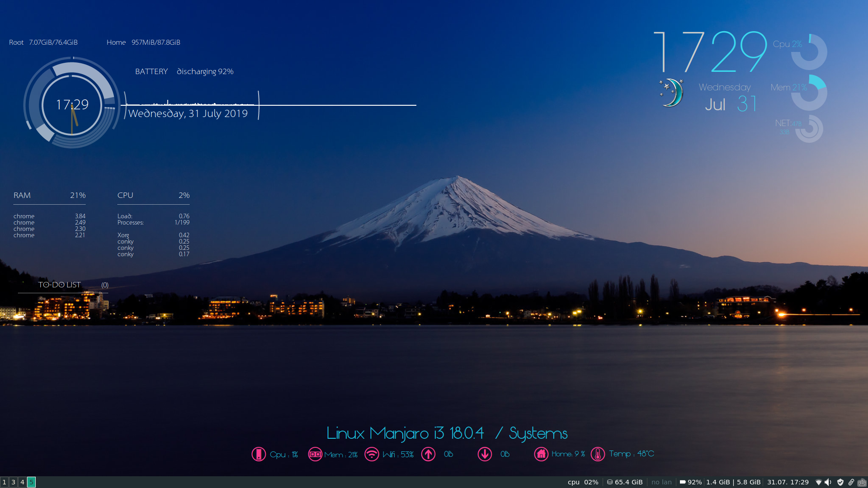Select the pink Home folder icon

click(x=541, y=454)
